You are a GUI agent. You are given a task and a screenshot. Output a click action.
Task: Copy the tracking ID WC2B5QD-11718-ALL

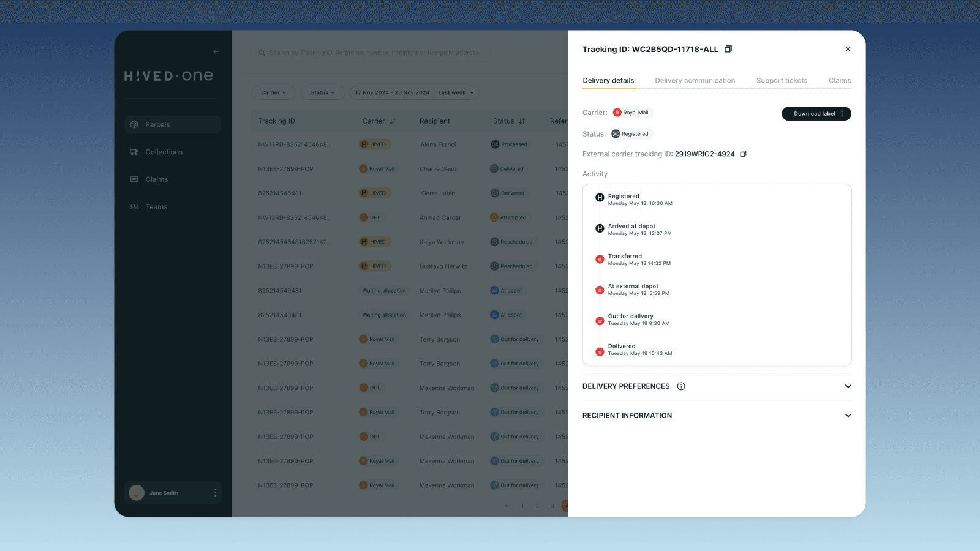click(728, 48)
